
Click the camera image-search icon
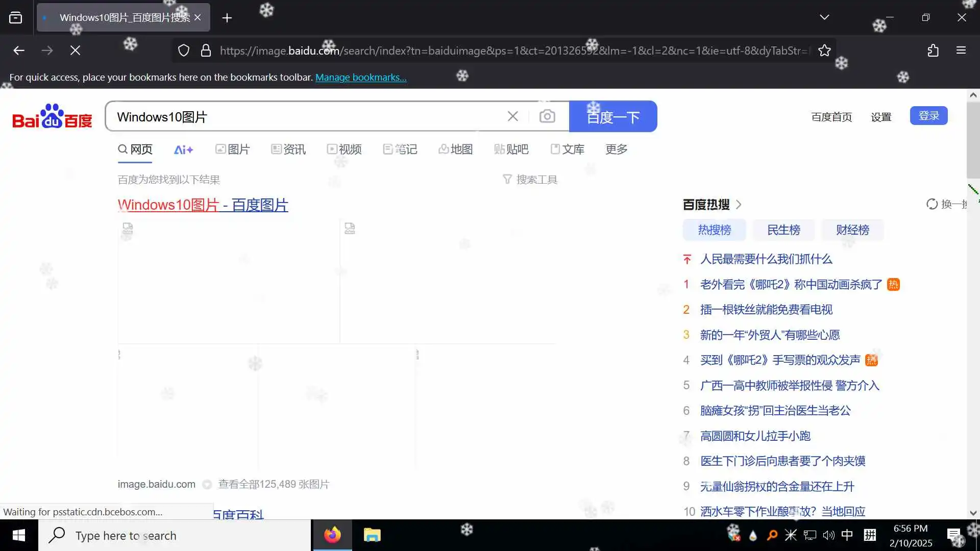pyautogui.click(x=547, y=116)
